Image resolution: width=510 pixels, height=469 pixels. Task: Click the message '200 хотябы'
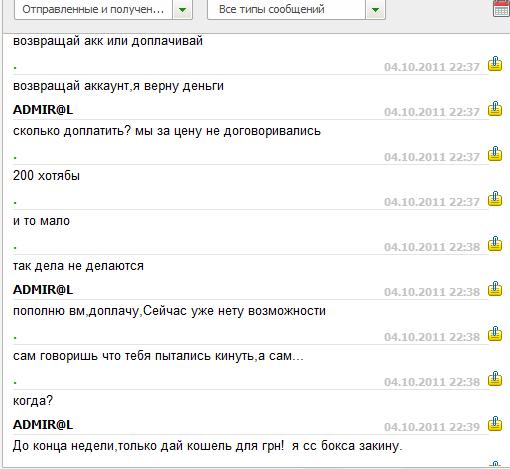point(46,176)
